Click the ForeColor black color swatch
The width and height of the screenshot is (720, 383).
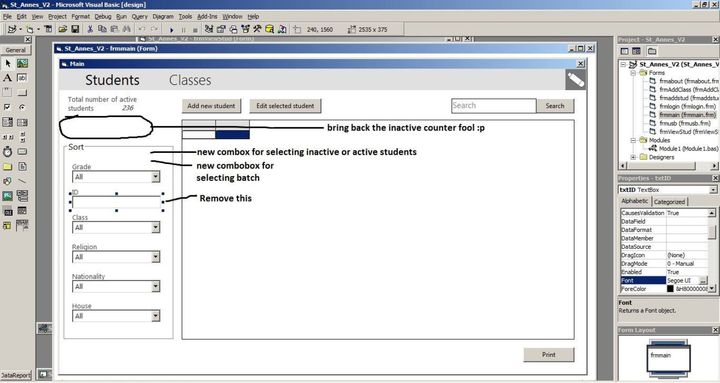670,289
